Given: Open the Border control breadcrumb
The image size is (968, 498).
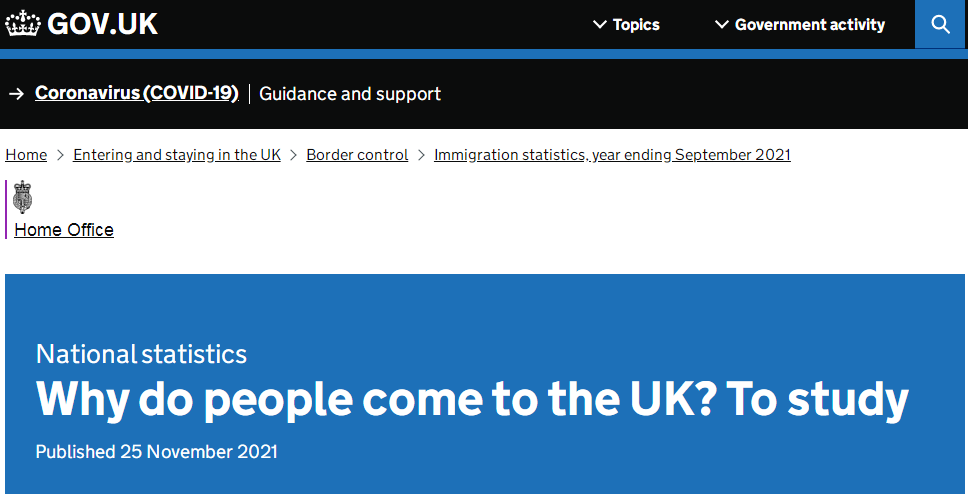Looking at the screenshot, I should click(x=357, y=155).
